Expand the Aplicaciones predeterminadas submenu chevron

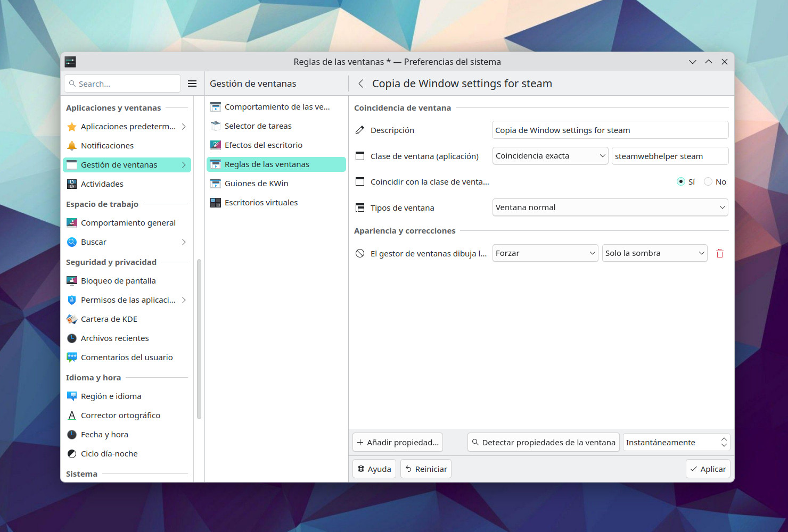click(x=184, y=127)
